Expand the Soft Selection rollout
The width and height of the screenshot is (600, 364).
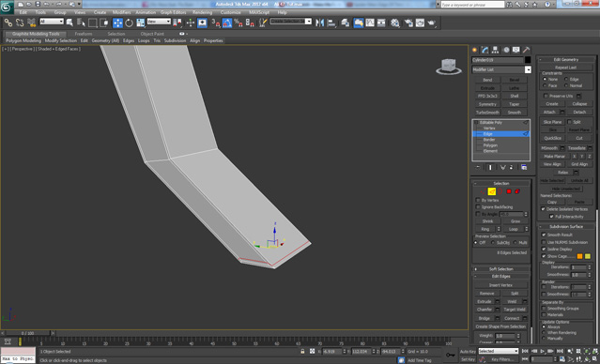(x=500, y=269)
